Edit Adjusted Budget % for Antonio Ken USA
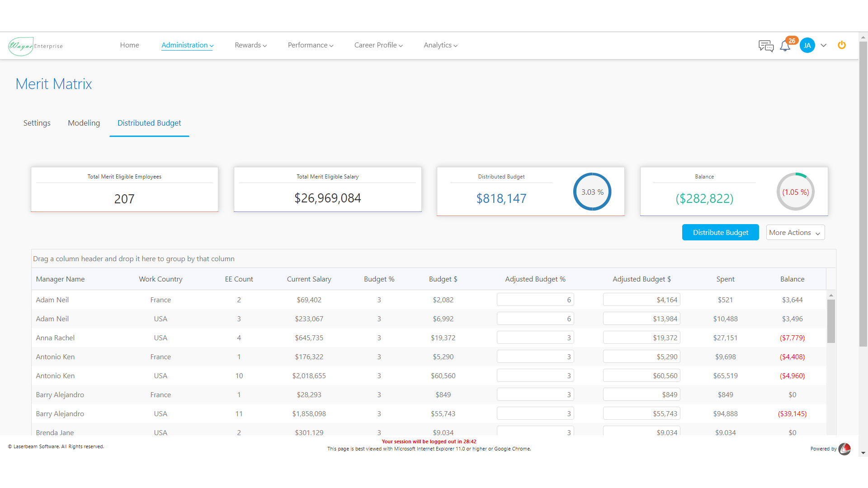This screenshot has height=488, width=868. click(535, 375)
